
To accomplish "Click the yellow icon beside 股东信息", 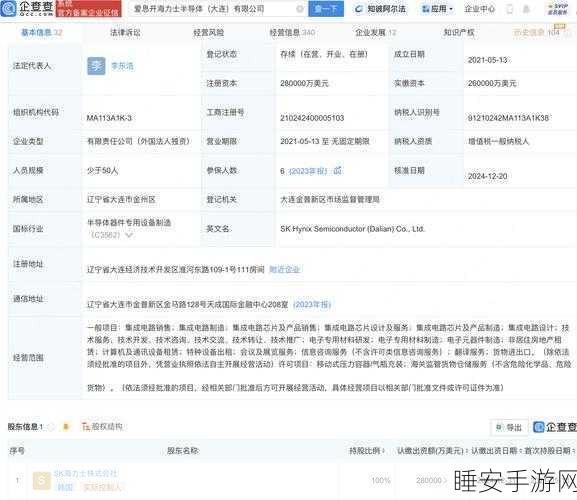I will [x=66, y=426].
